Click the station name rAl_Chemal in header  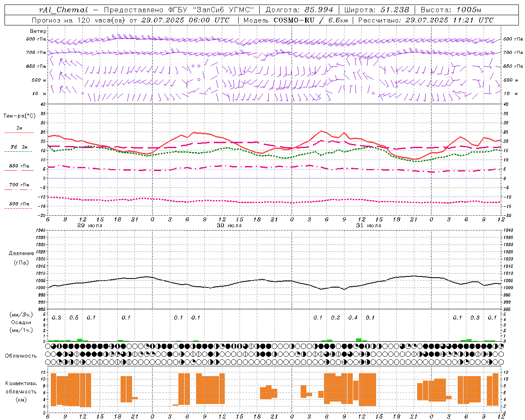pos(64,10)
